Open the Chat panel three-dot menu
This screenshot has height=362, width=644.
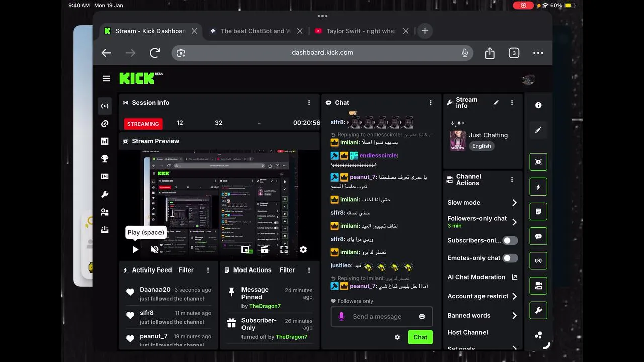[x=430, y=103]
